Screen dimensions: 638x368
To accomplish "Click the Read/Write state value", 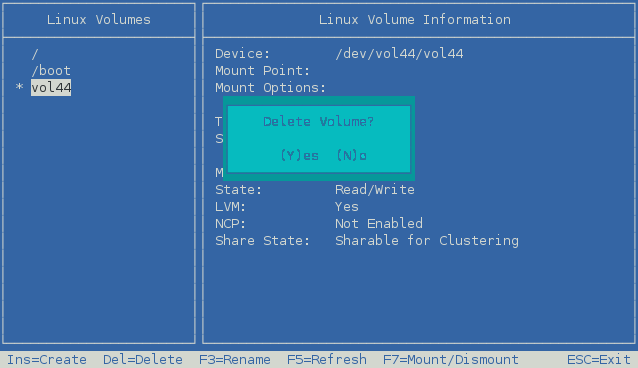I will tap(375, 190).
